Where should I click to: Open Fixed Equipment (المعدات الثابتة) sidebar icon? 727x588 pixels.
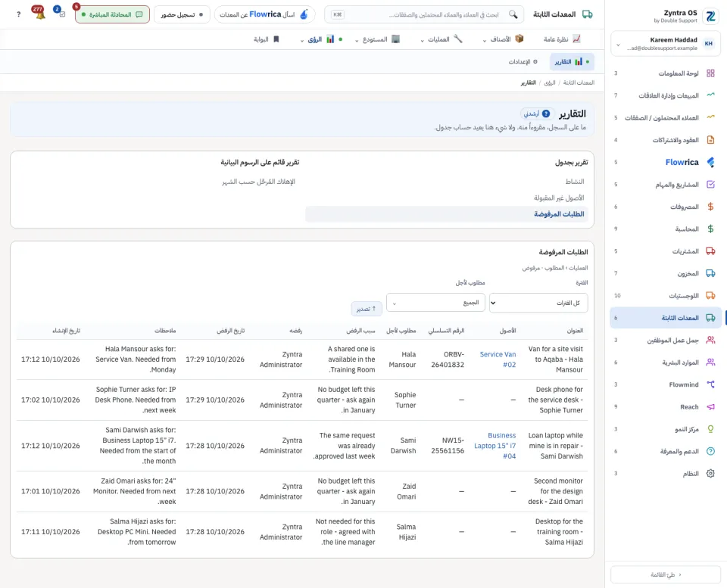(710, 318)
